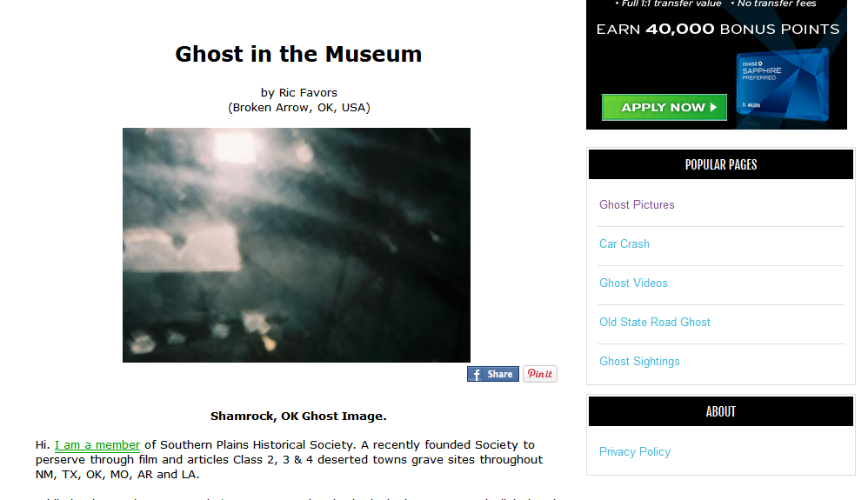Viewport: 868px width, 500px height.
Task: Click the 'Ghost in the Museum' title
Action: click(x=298, y=54)
